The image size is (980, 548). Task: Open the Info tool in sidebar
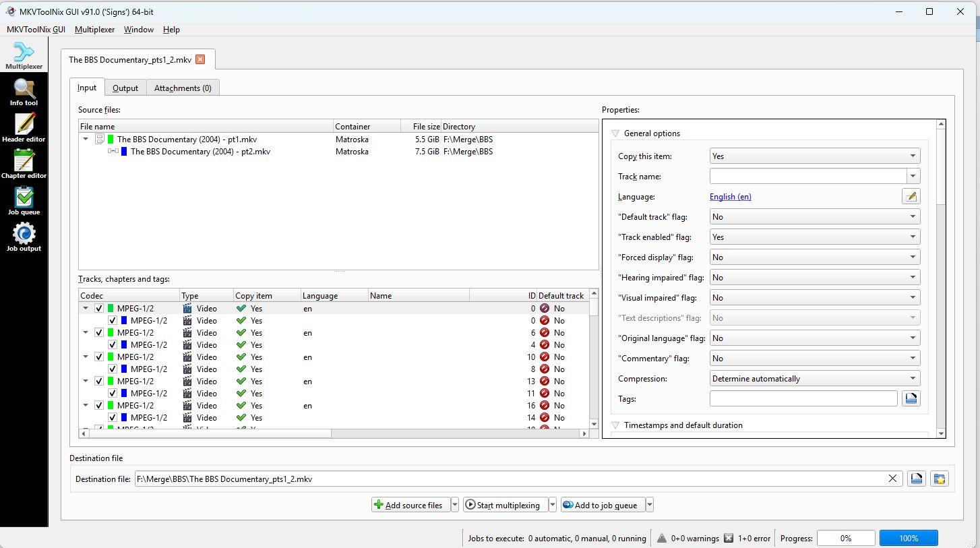pos(24,92)
